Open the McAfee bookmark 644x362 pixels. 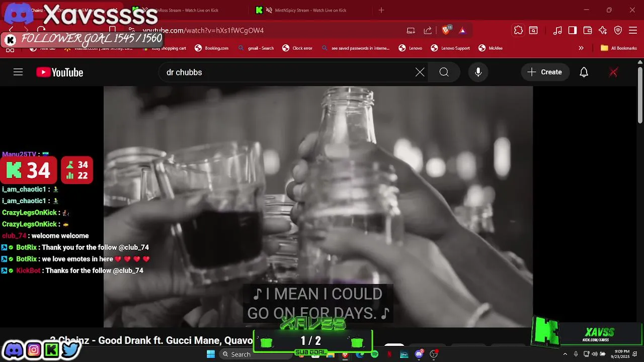pyautogui.click(x=491, y=48)
